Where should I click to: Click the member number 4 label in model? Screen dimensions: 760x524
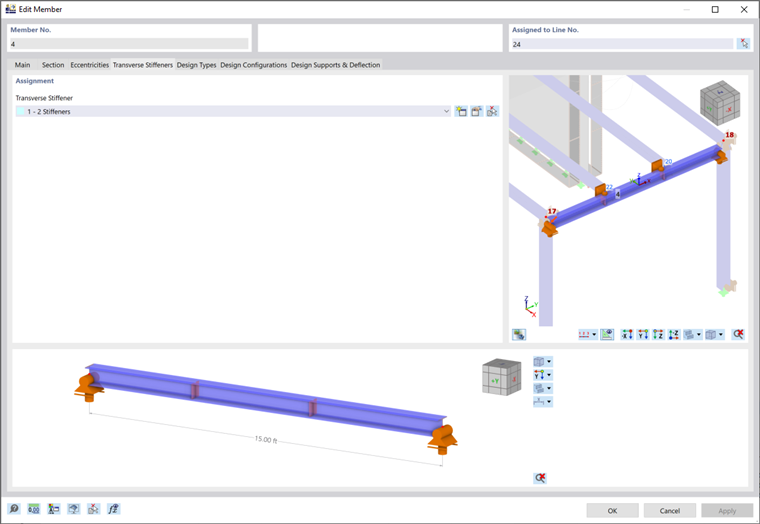tap(618, 194)
